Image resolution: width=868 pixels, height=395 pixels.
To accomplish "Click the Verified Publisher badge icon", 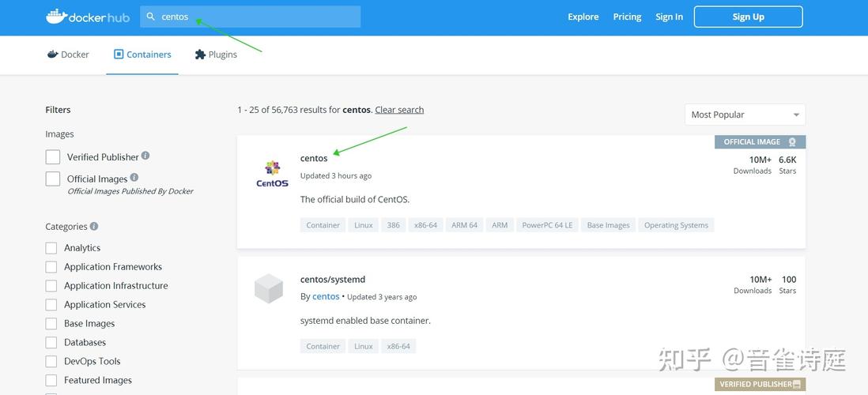I will click(x=797, y=384).
